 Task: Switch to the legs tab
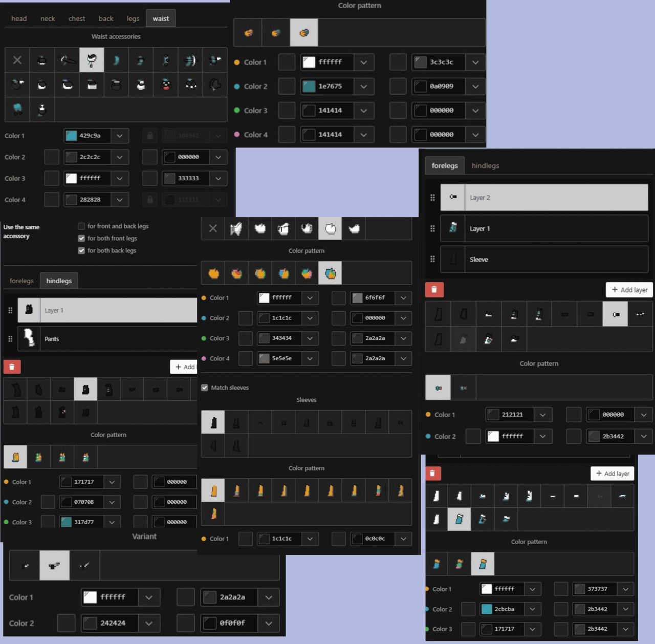pyautogui.click(x=133, y=18)
